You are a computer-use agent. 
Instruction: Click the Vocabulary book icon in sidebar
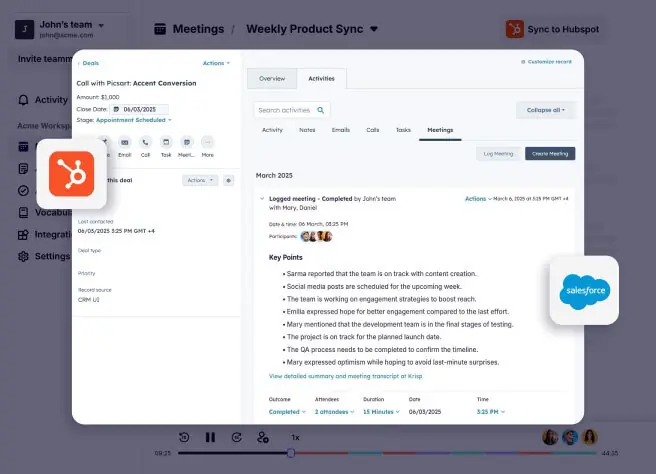[x=23, y=213]
